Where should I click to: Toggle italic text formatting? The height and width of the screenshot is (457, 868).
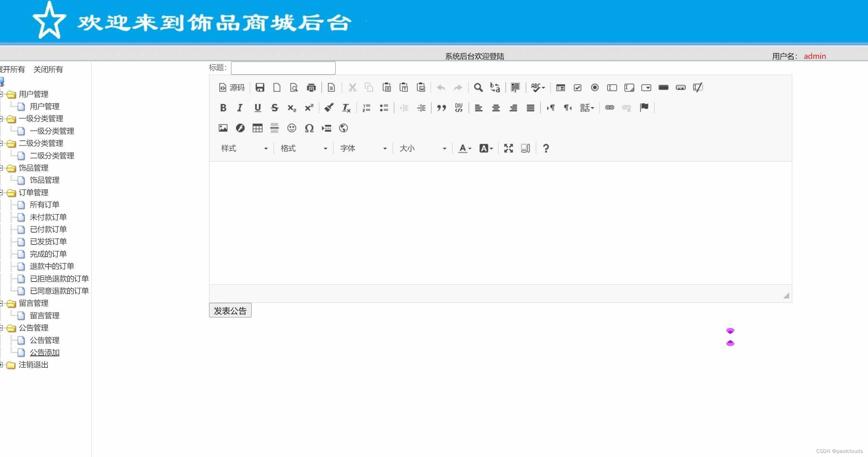[239, 107]
